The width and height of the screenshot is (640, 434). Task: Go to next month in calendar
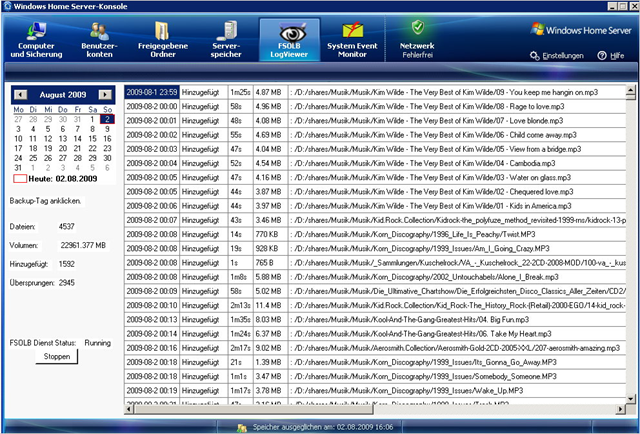(105, 95)
